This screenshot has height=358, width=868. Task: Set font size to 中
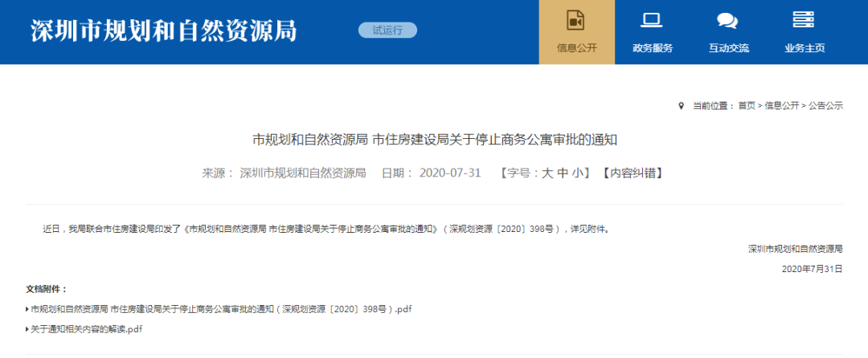(563, 173)
